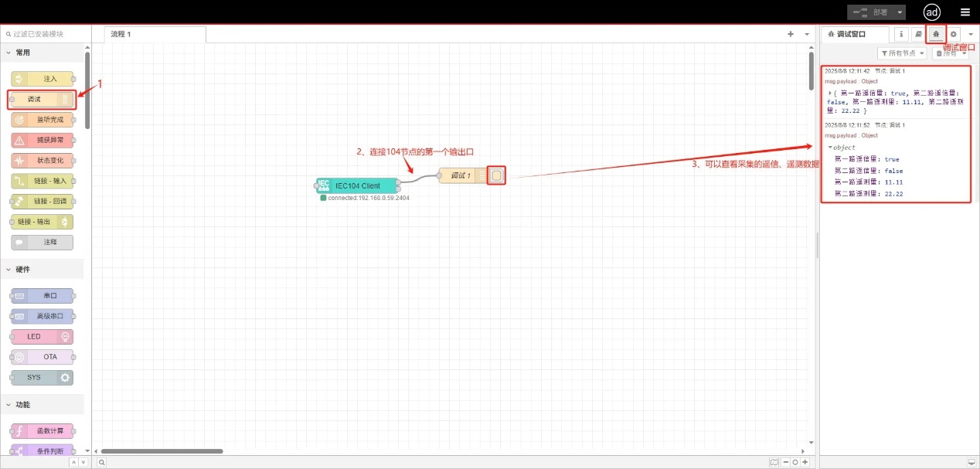Click the zoom out minus icon
Viewport: 980px width, 469px height.
[x=785, y=462]
